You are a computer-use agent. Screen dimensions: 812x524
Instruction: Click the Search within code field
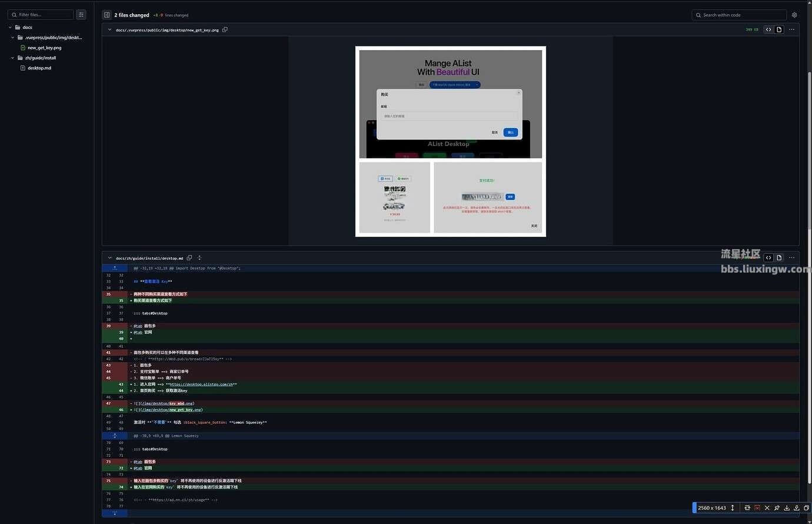[x=739, y=15]
